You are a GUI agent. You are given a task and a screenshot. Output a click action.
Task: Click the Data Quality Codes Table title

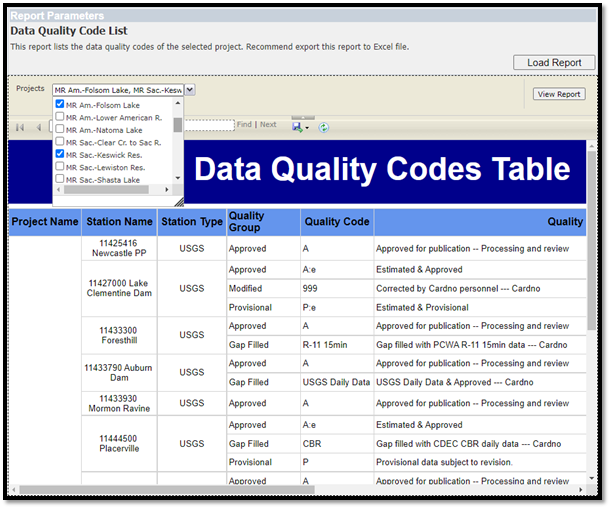pyautogui.click(x=382, y=169)
